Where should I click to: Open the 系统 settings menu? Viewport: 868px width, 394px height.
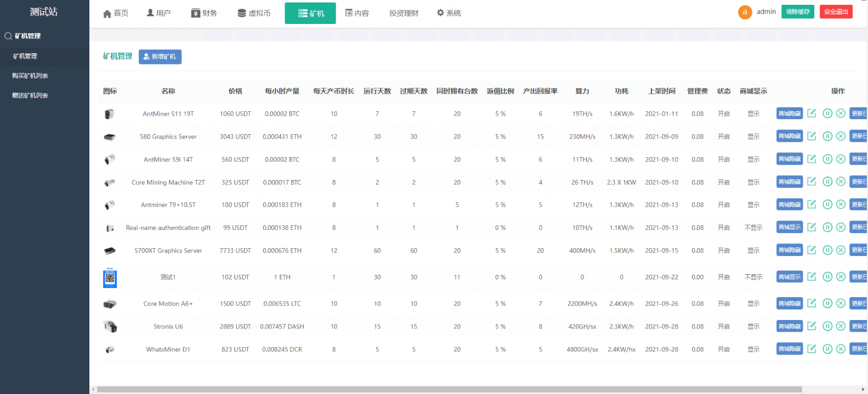pyautogui.click(x=449, y=13)
